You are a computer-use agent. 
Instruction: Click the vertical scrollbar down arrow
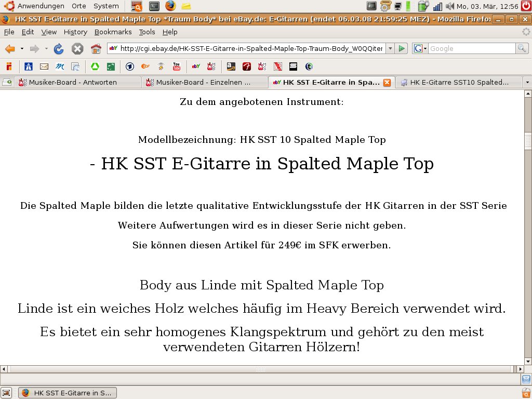click(528, 362)
